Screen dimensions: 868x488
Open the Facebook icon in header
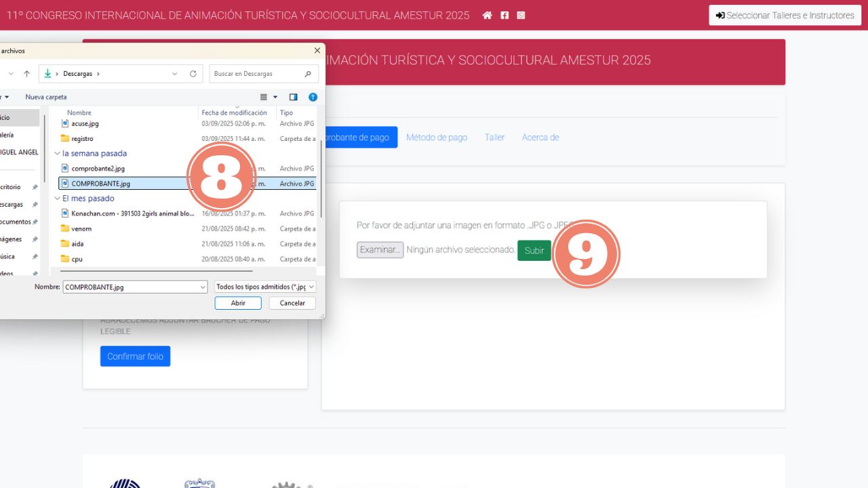pos(505,16)
